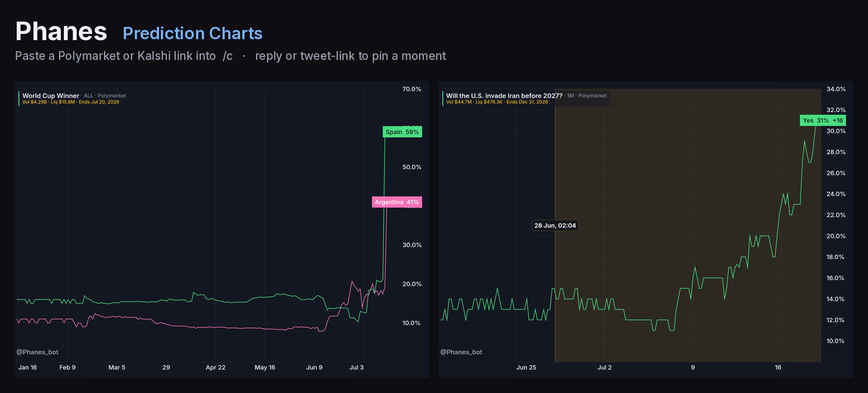The width and height of the screenshot is (868, 393).
Task: Click the 12.0% axis label
Action: [835, 320]
